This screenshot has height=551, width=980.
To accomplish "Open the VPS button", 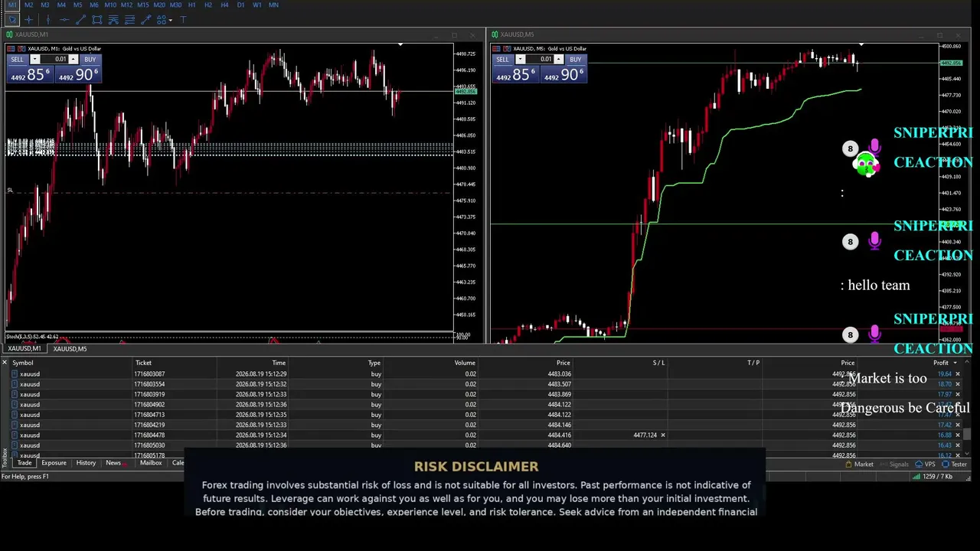I will pyautogui.click(x=925, y=464).
